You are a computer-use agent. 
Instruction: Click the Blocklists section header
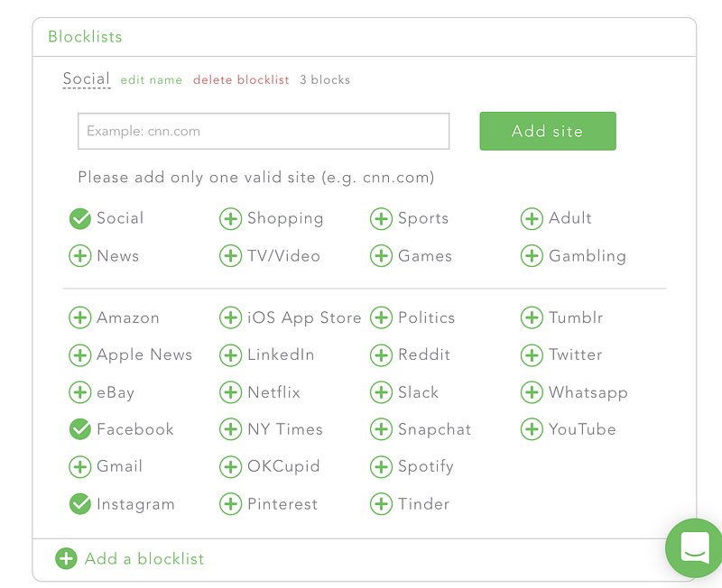coord(85,36)
